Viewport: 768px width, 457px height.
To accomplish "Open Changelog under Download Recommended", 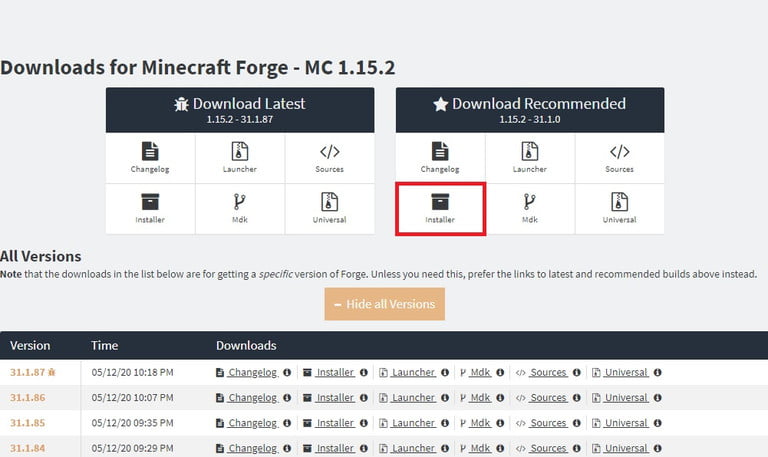I will point(440,158).
